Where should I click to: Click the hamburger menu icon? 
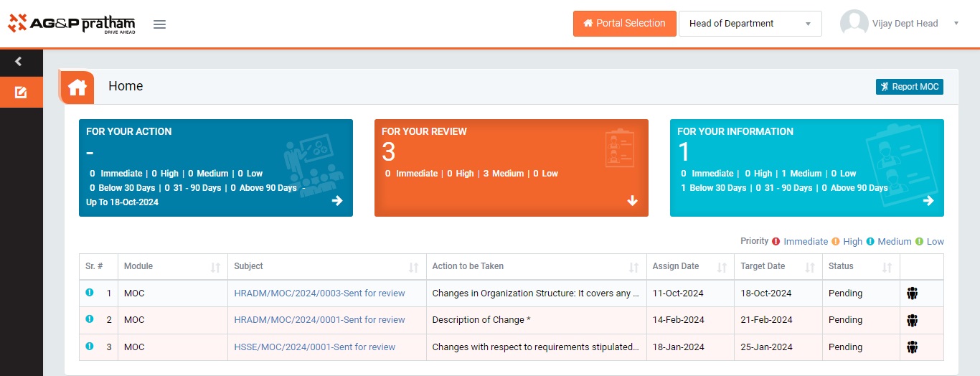click(x=160, y=24)
